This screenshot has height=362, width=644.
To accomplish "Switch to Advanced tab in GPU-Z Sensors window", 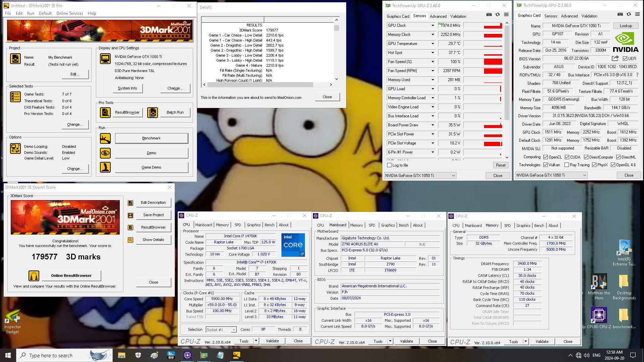I will click(x=438, y=16).
